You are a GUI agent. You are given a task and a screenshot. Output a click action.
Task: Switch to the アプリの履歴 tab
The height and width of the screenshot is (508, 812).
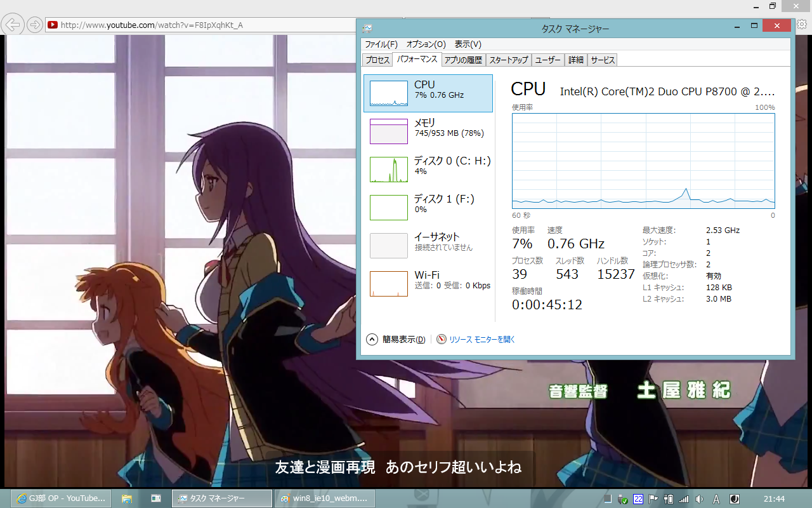click(463, 60)
